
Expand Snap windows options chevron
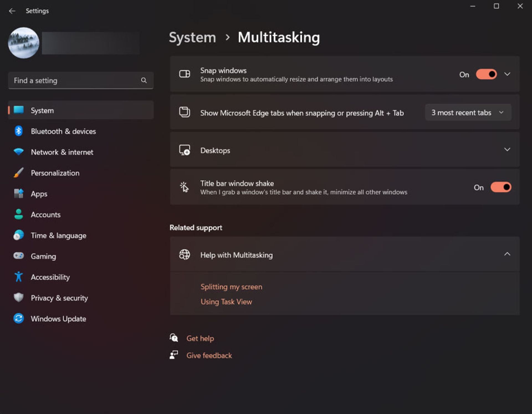click(507, 74)
